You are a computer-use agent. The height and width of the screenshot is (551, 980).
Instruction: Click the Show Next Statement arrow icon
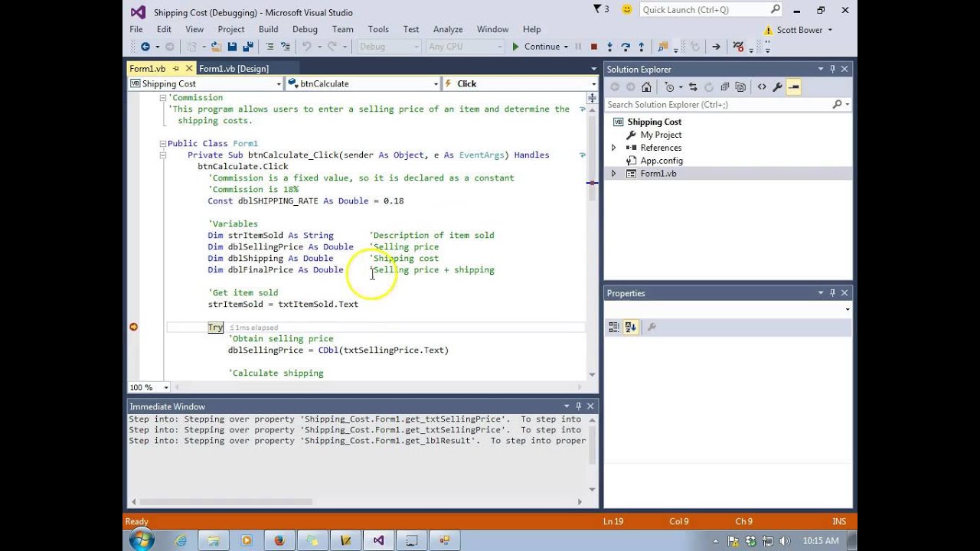point(716,47)
